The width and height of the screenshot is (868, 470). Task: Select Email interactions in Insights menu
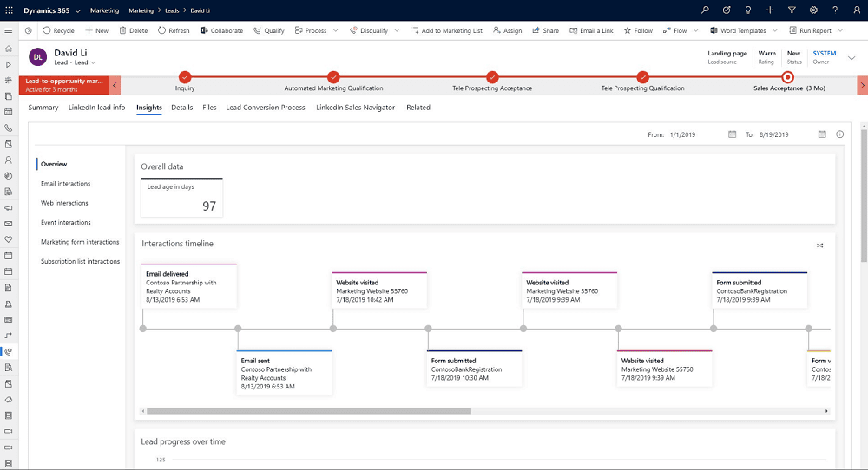coord(65,184)
